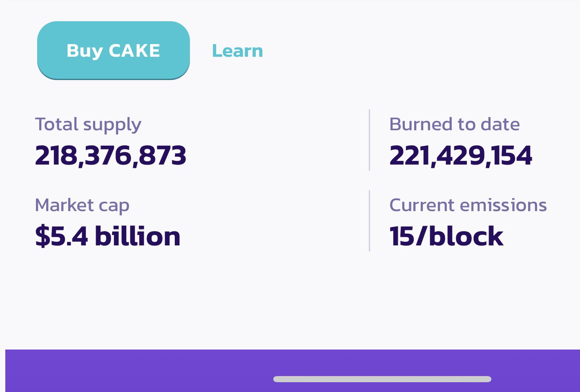Click the $5.4 billion market cap value
The image size is (580, 392).
point(108,236)
